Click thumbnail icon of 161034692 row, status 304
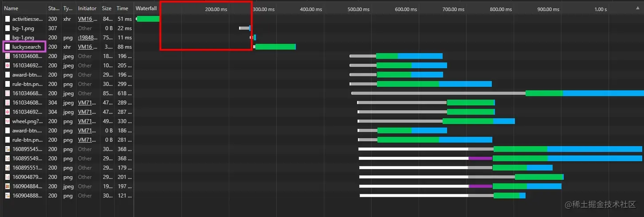The width and height of the screenshot is (644, 217). coord(8,112)
